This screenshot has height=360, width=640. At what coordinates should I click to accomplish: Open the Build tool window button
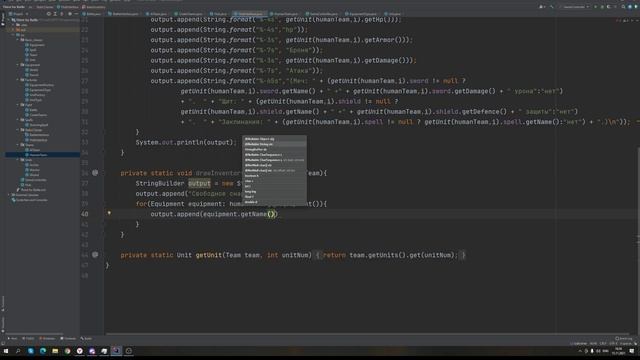tap(86, 338)
